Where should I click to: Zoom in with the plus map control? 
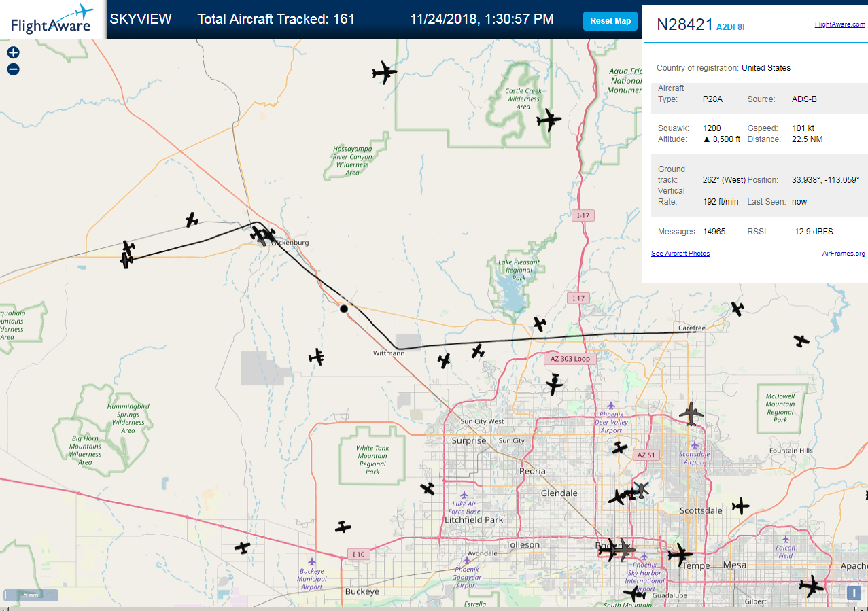click(x=13, y=52)
